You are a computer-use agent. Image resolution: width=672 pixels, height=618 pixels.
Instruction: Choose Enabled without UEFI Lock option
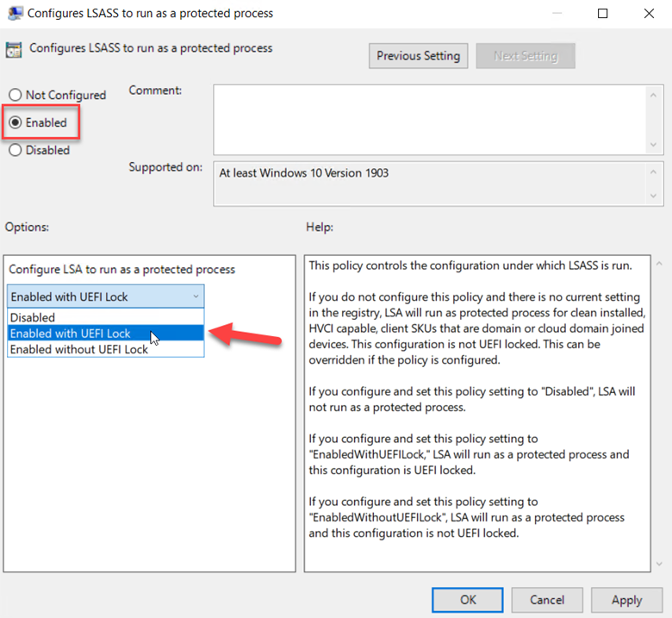click(x=105, y=349)
